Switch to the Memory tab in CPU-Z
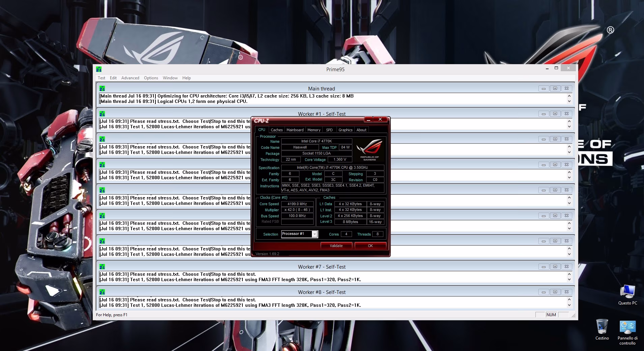Image resolution: width=644 pixels, height=351 pixels. point(314,130)
